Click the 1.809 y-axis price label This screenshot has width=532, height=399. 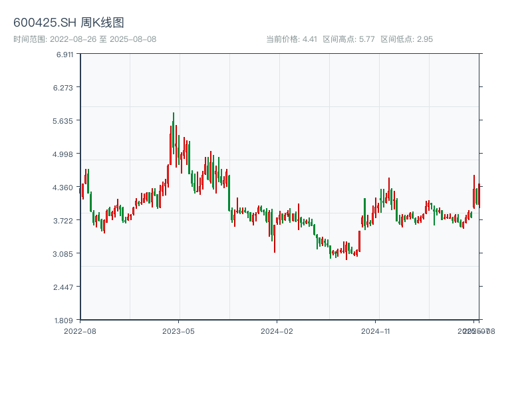click(65, 320)
